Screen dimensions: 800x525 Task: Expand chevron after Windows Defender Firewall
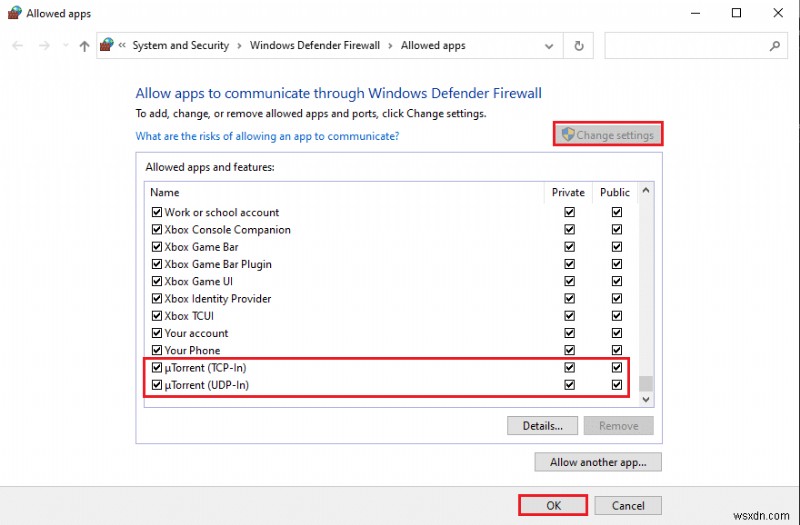[390, 46]
